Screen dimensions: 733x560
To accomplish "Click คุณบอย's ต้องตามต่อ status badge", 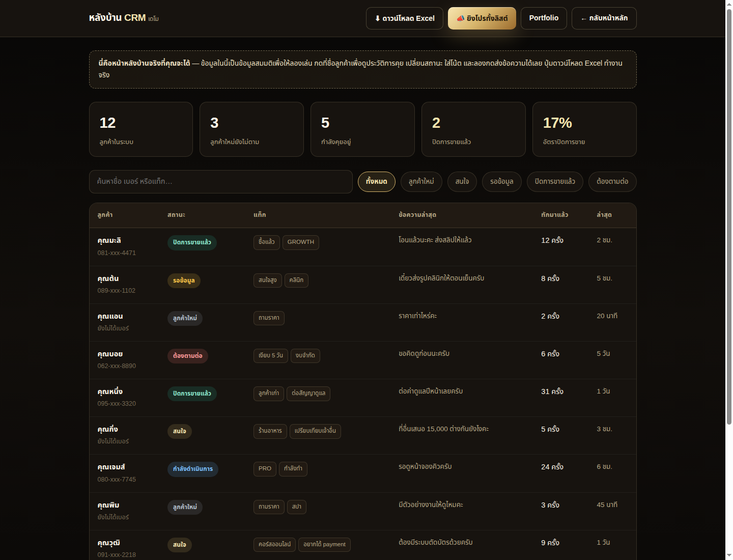I will click(188, 356).
